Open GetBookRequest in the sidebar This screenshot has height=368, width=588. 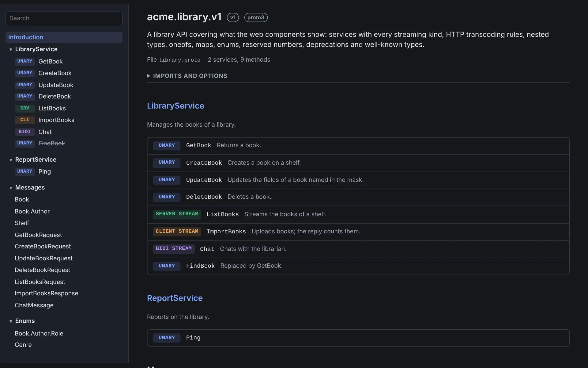38,235
